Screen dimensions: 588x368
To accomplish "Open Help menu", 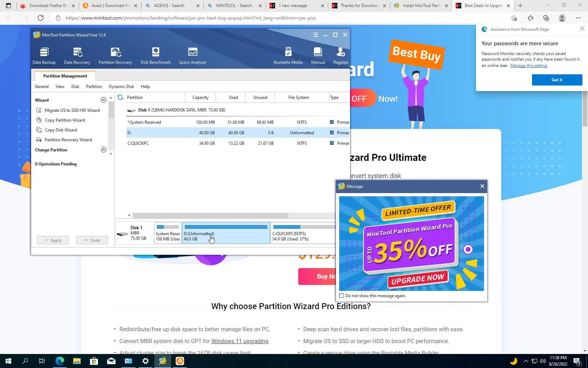I will pos(145,87).
